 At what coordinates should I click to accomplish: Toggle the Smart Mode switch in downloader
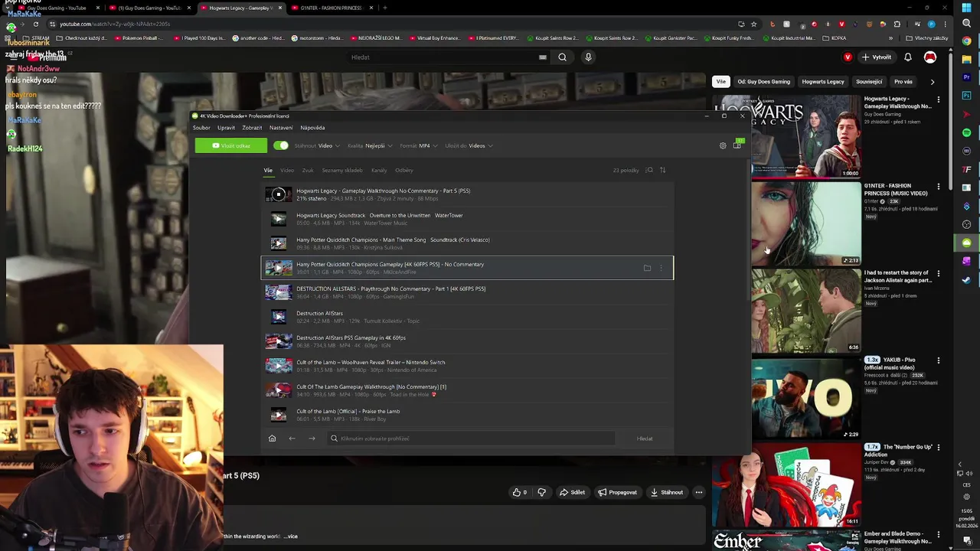click(x=281, y=145)
